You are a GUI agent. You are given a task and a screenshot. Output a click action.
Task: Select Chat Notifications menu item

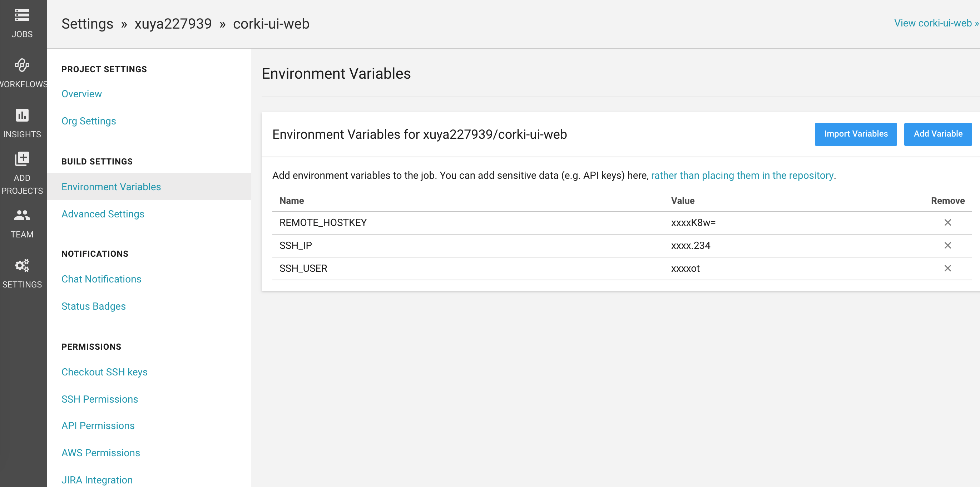click(x=101, y=279)
